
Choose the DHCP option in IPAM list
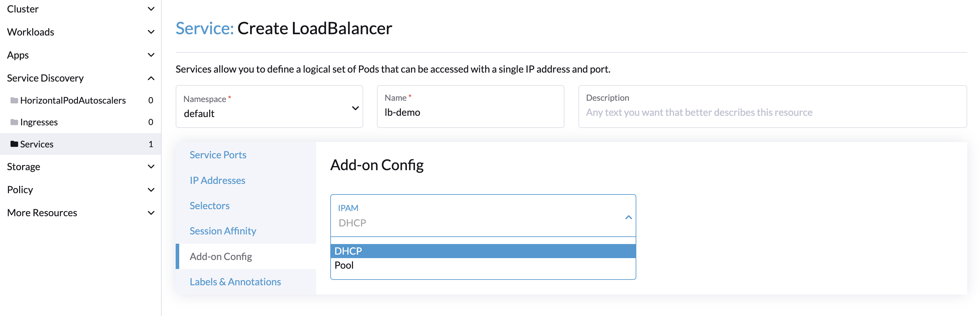click(x=348, y=251)
